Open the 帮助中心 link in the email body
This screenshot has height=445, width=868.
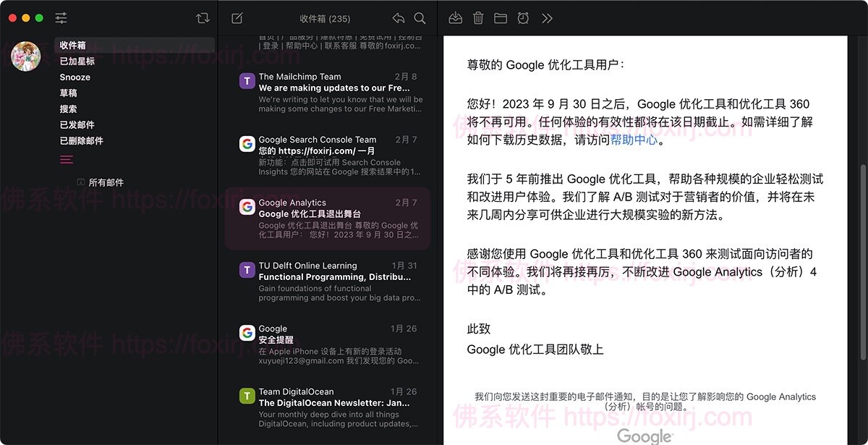pos(634,139)
